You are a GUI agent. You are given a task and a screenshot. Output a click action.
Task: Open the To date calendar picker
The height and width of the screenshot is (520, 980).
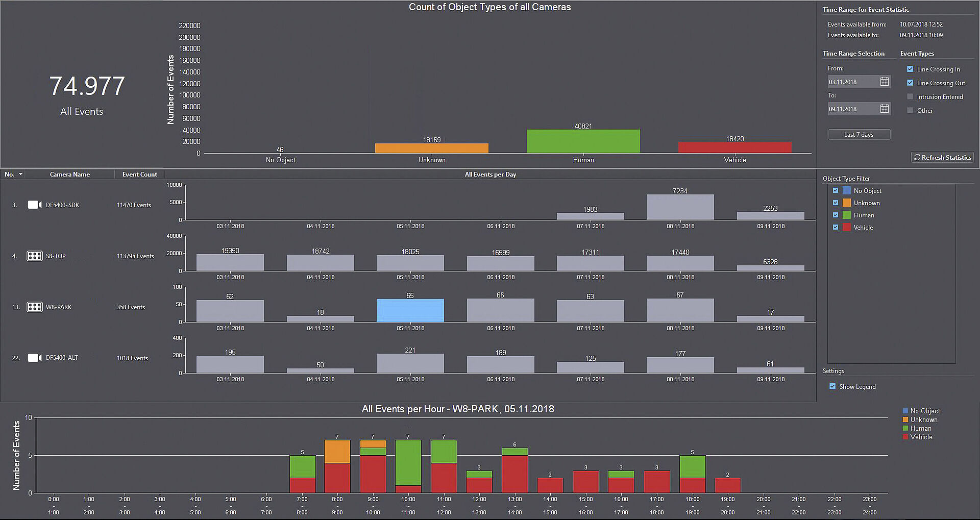[x=885, y=109]
